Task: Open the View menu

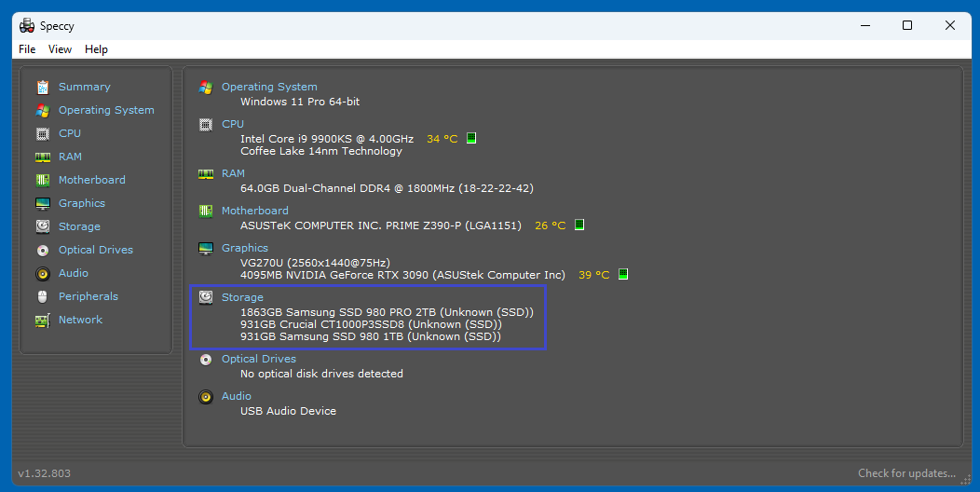Action: pyautogui.click(x=60, y=49)
